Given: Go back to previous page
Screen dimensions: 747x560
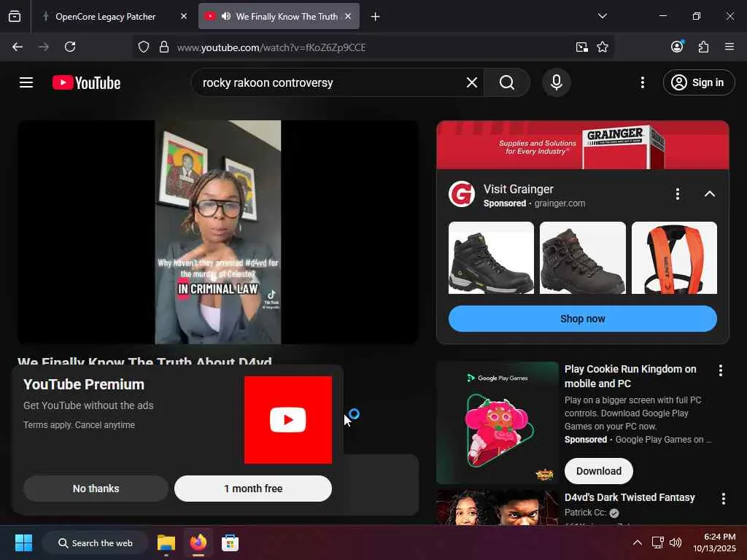Looking at the screenshot, I should pos(18,47).
